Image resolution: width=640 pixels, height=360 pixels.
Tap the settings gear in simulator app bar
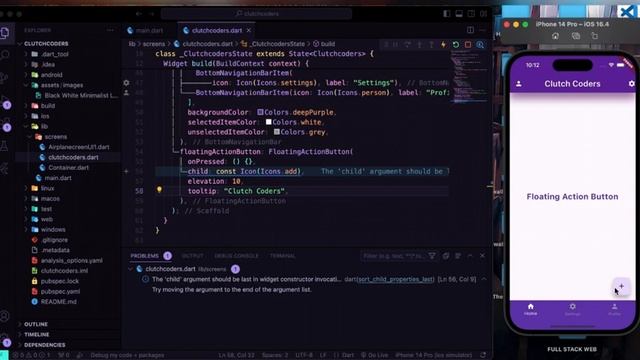coord(631,84)
